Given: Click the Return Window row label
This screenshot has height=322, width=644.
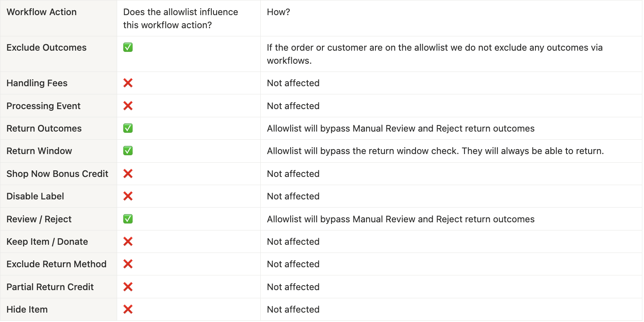Looking at the screenshot, I should [x=39, y=151].
